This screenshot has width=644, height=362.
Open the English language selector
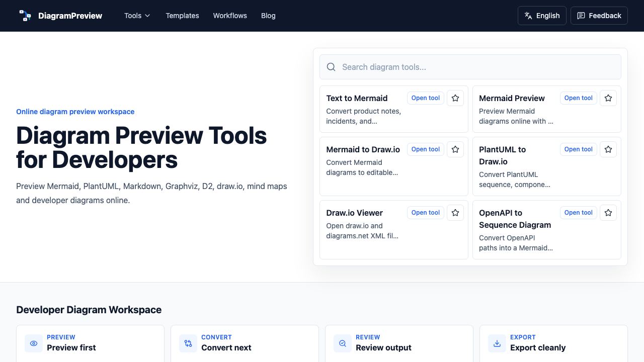pos(542,16)
